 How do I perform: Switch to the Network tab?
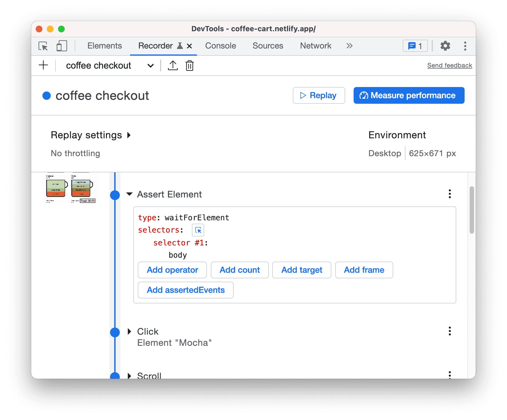tap(315, 46)
